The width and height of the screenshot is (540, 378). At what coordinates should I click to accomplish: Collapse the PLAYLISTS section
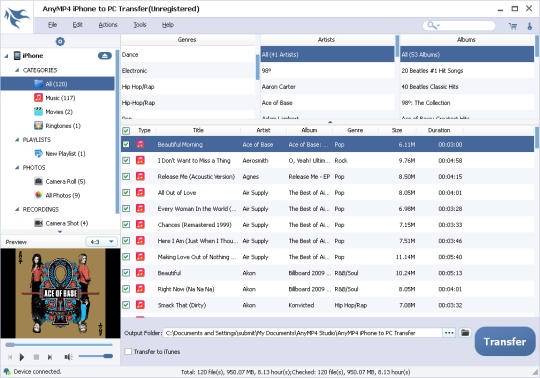[x=17, y=140]
